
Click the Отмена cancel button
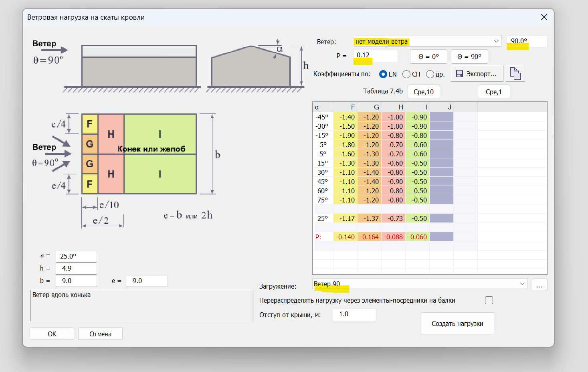(x=100, y=334)
